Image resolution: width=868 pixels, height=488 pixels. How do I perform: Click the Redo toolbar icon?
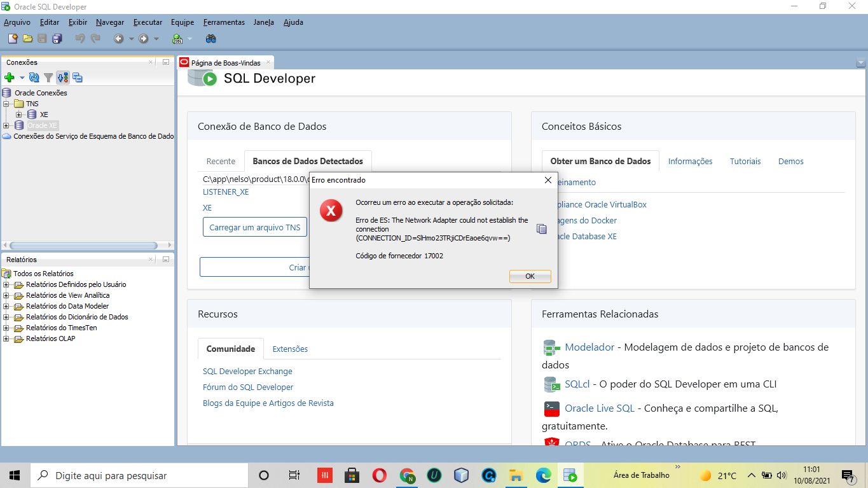[95, 39]
